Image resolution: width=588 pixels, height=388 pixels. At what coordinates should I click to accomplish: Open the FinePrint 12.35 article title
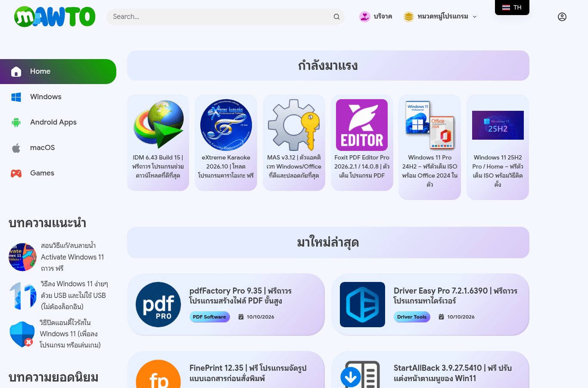pyautogui.click(x=248, y=373)
